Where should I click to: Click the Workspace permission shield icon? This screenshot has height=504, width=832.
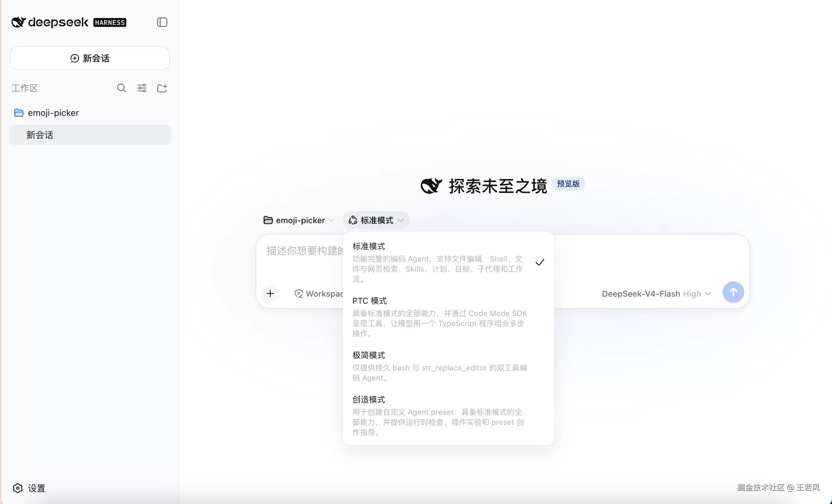click(x=298, y=294)
